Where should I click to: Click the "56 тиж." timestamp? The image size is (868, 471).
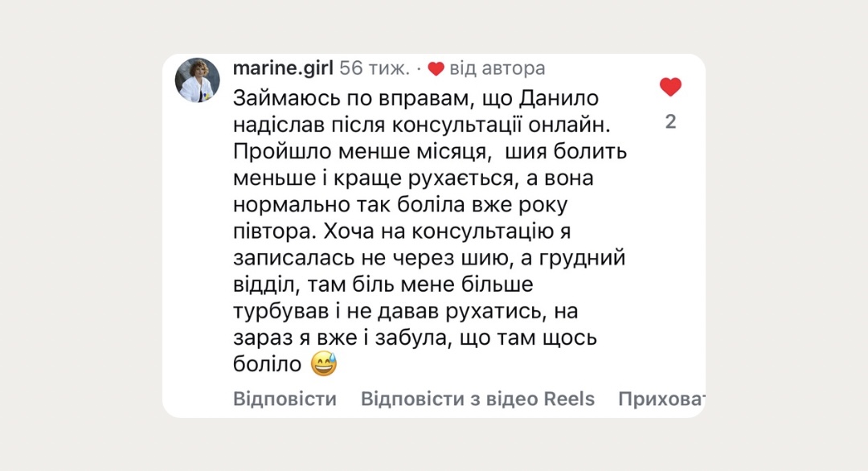click(375, 68)
